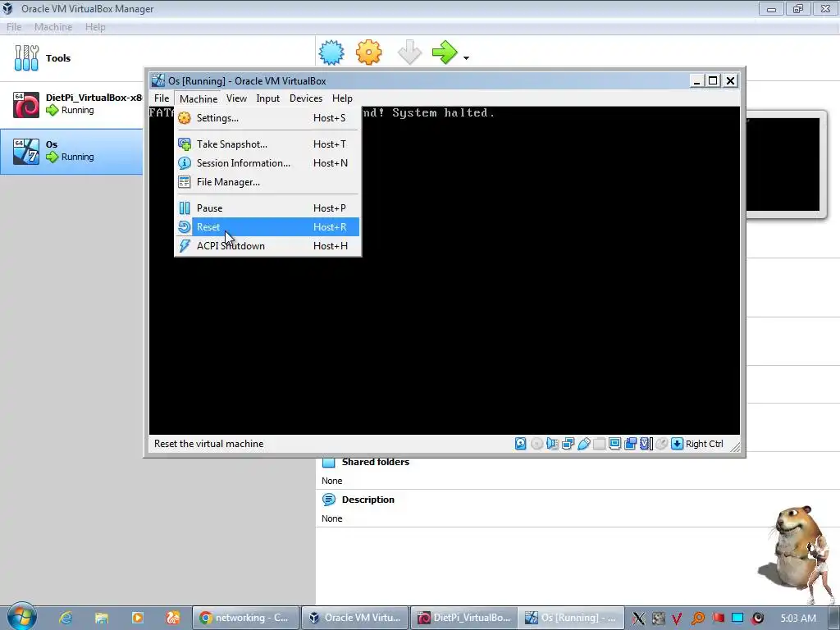The height and width of the screenshot is (630, 840).
Task: Click the Show green arrow toolbar icon
Action: point(445,52)
